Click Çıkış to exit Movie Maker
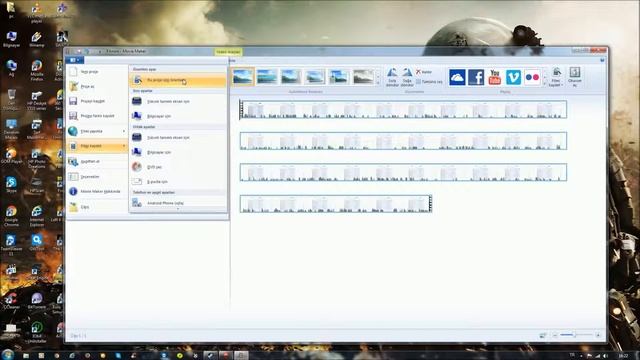 pyautogui.click(x=97, y=207)
